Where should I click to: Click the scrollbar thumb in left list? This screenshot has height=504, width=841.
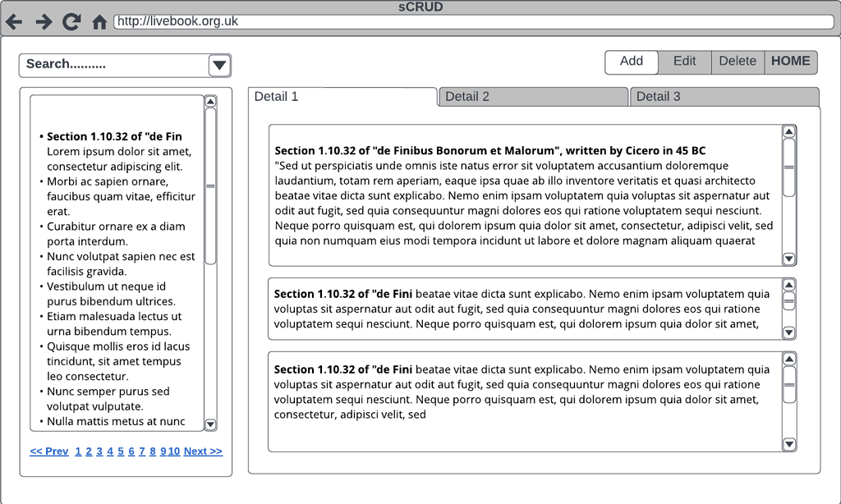[210, 186]
